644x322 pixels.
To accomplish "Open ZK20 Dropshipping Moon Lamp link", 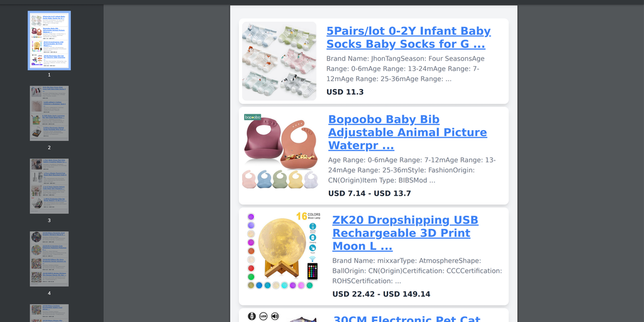I will pos(405,233).
